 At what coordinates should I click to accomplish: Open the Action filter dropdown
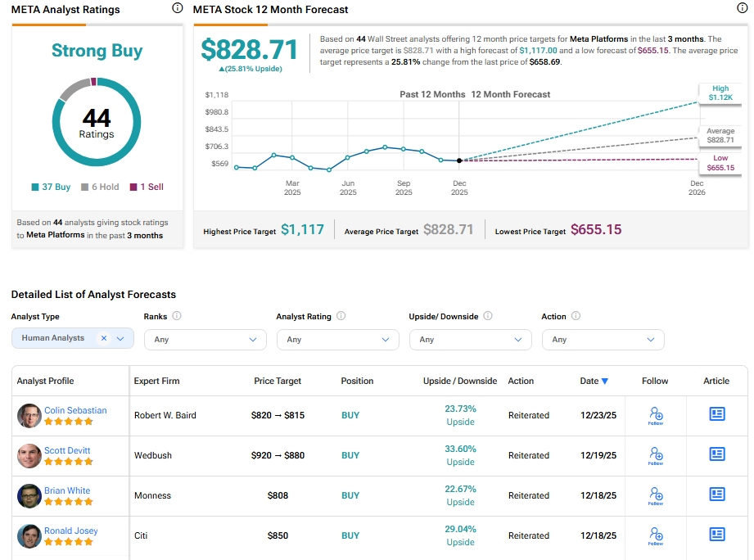tap(603, 340)
